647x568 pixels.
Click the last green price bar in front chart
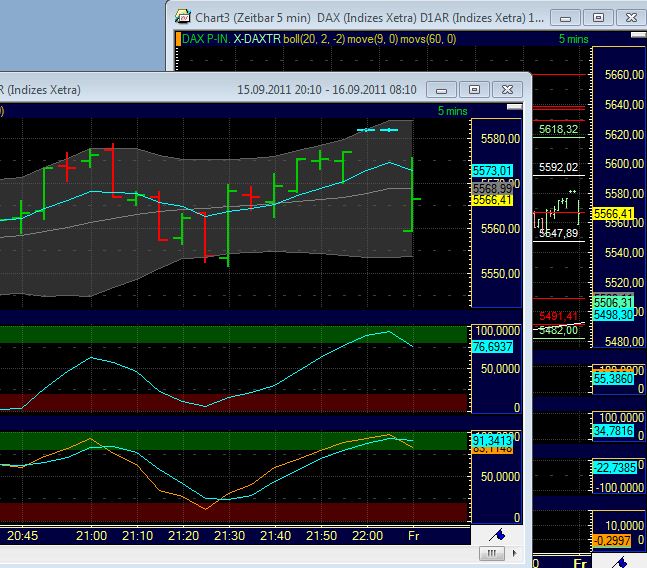[x=412, y=194]
